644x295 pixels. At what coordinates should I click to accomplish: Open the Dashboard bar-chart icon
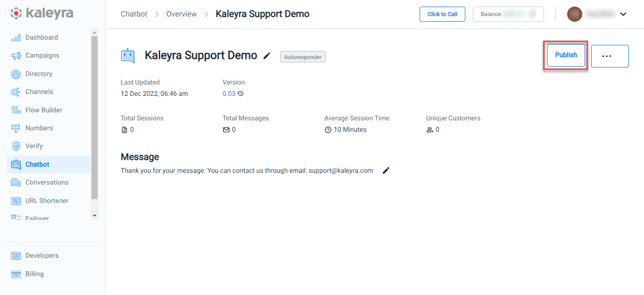click(16, 38)
